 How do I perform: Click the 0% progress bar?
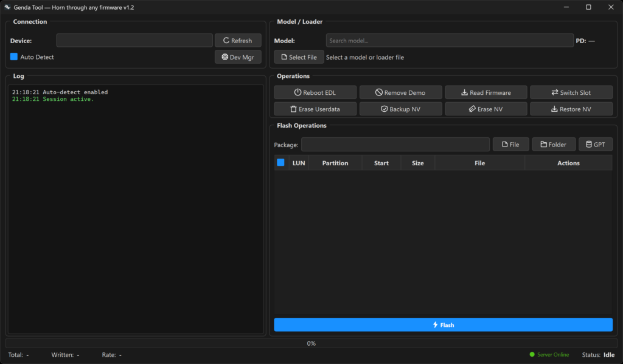[x=311, y=343]
